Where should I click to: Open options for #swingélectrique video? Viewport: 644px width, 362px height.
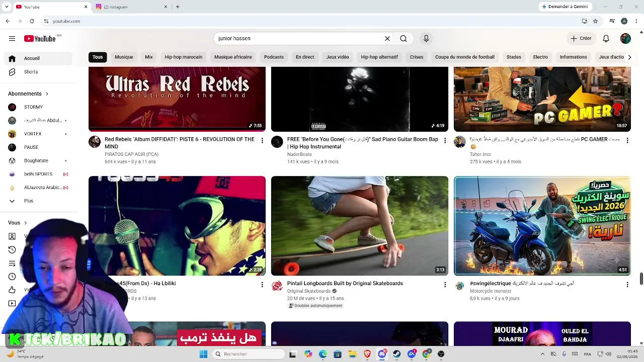pyautogui.click(x=627, y=285)
